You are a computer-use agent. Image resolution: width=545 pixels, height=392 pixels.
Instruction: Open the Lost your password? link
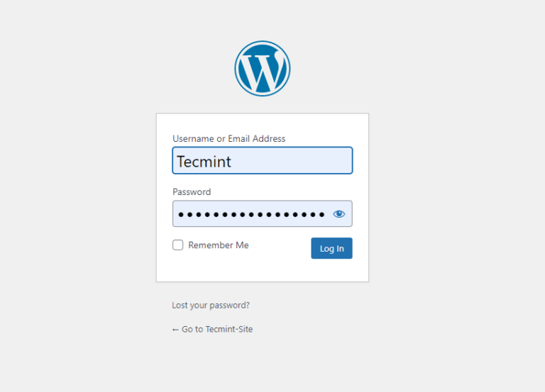tap(211, 306)
